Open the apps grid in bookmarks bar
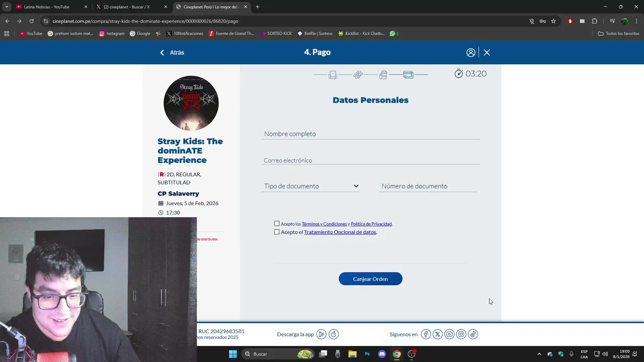This screenshot has width=644, height=362. tap(7, 34)
